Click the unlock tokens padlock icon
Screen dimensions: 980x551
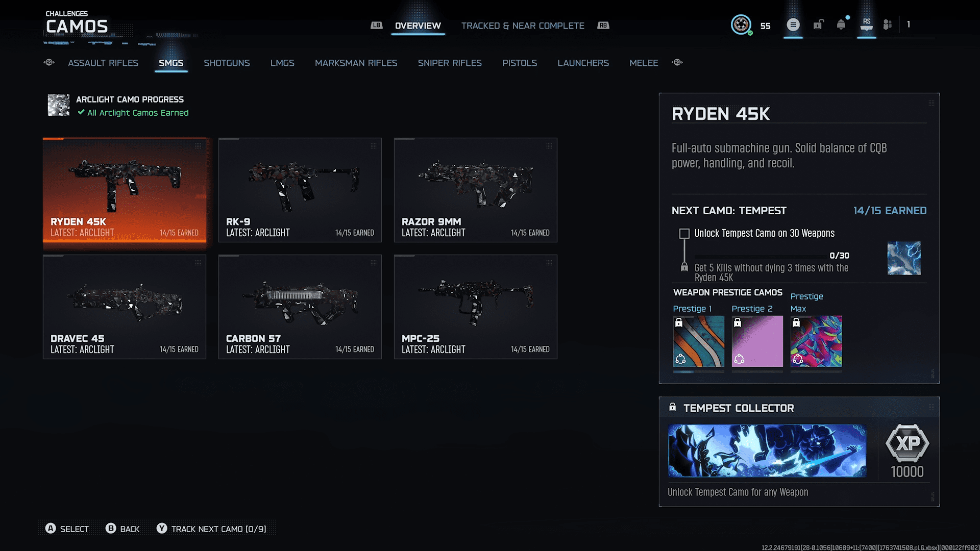point(818,24)
